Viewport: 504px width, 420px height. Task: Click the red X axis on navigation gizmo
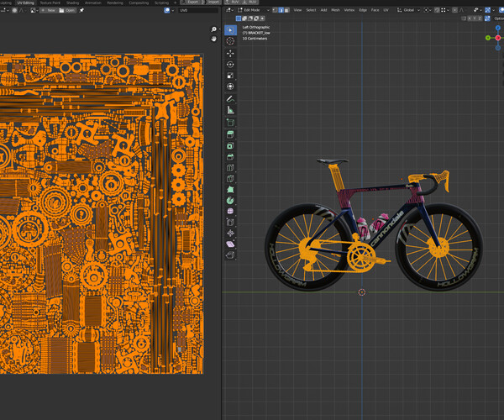[x=498, y=38]
